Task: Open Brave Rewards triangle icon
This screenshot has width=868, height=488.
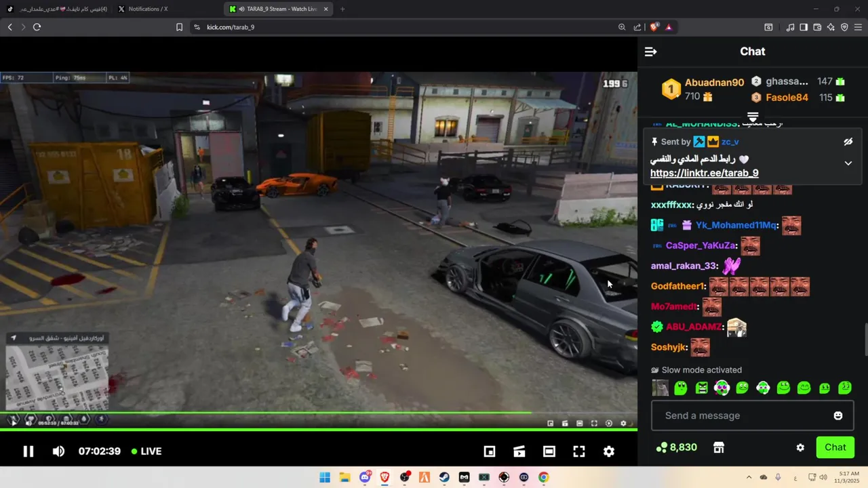Action: [x=669, y=27]
